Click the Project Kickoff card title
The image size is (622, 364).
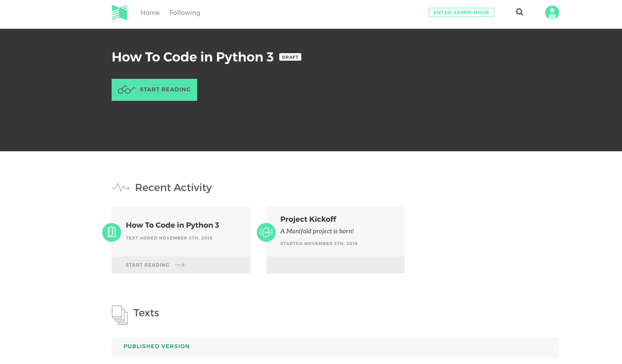[308, 219]
